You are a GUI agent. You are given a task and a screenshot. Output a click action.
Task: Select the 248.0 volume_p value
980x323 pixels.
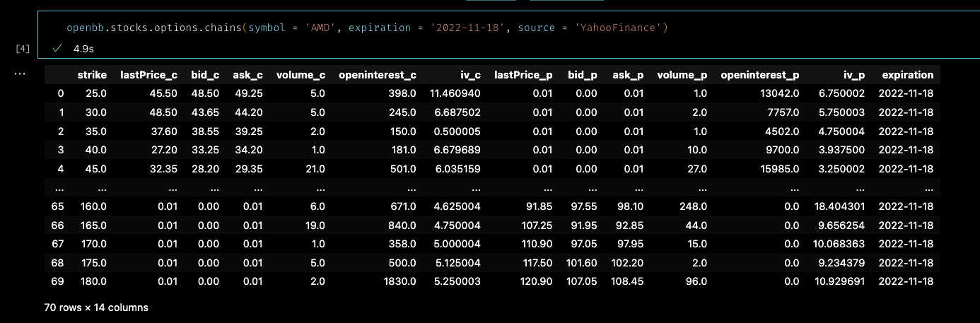coord(693,206)
